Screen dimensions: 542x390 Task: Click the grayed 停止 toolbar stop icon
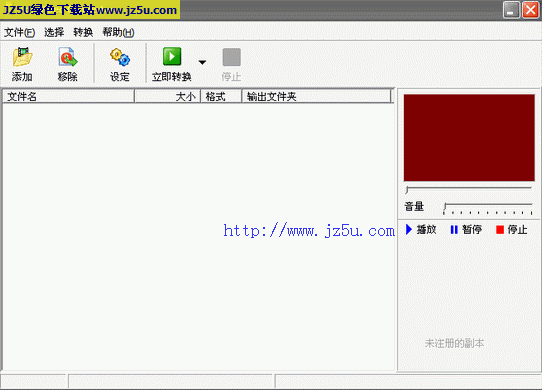[232, 57]
